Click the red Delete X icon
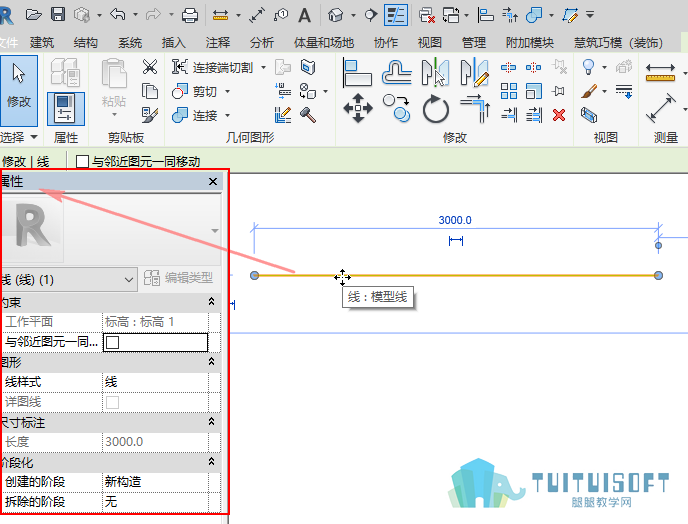Image resolution: width=688 pixels, height=524 pixels. 559,115
